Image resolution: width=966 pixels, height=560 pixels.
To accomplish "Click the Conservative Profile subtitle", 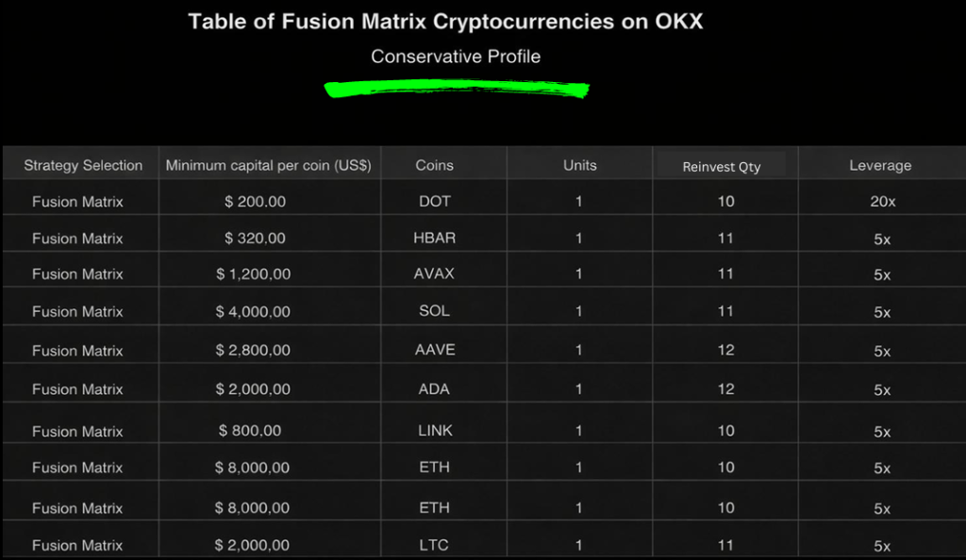I will pyautogui.click(x=456, y=57).
